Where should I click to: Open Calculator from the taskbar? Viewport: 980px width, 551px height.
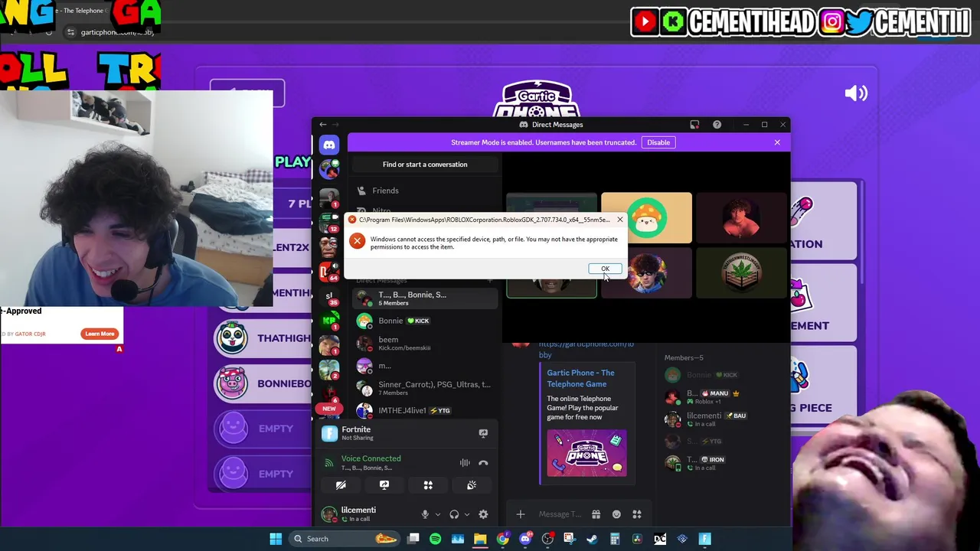[615, 539]
